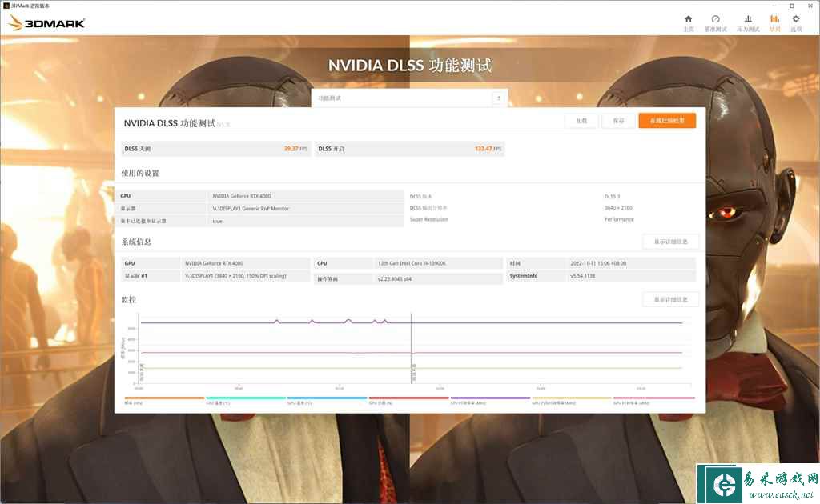The image size is (820, 504).
Task: Click the dropdown arrow beside feature test selector
Action: [x=498, y=98]
